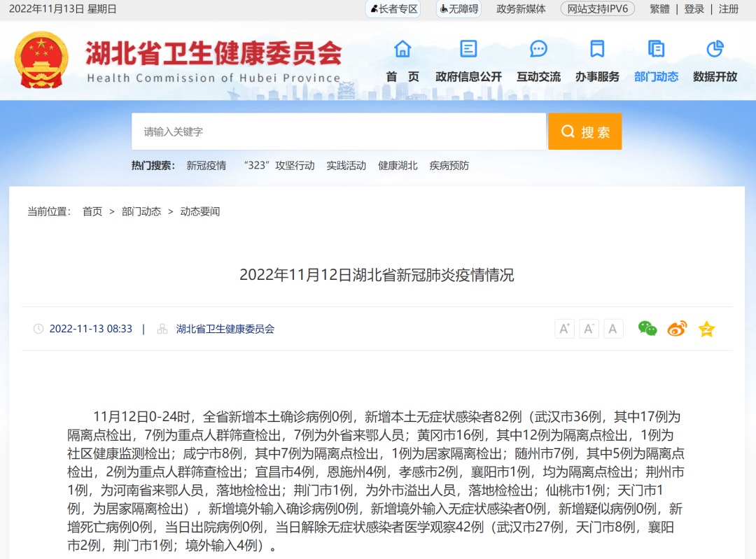
Task: Click the publish time 2022-11-13 08:33
Action: click(x=90, y=329)
